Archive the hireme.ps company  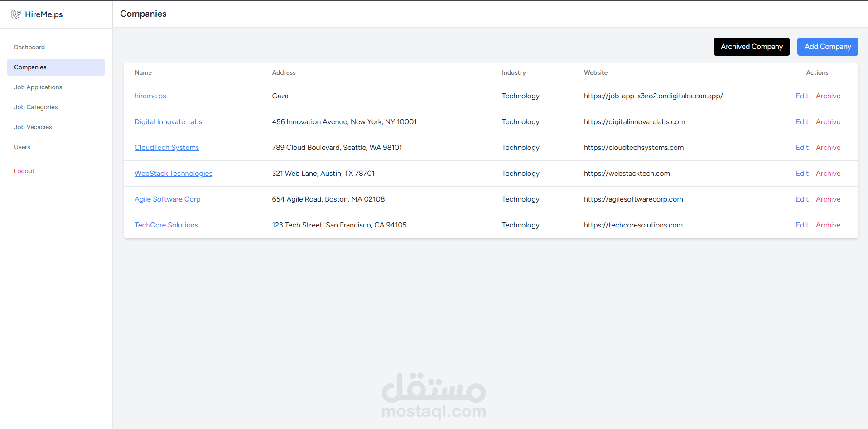coord(828,96)
